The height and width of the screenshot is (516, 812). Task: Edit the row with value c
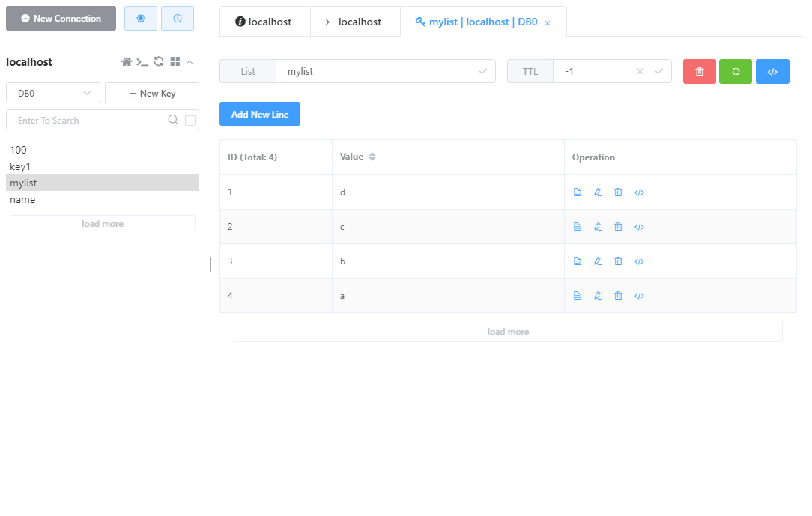pyautogui.click(x=598, y=227)
